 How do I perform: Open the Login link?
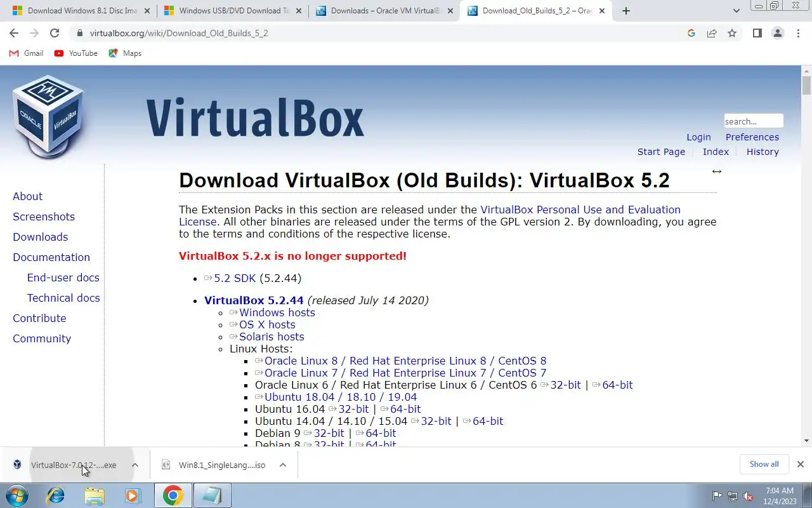(698, 137)
